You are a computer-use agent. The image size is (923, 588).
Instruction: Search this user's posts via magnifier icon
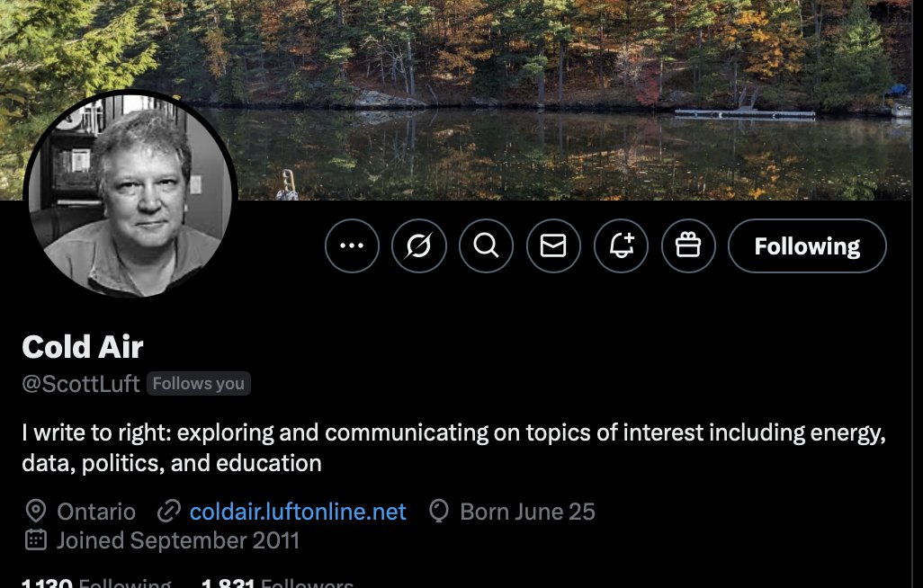coord(486,246)
